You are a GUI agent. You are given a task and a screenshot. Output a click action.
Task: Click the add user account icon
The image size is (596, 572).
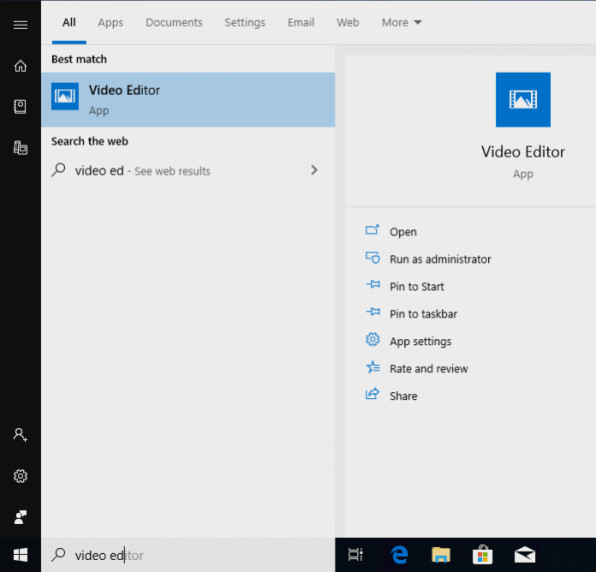[x=21, y=435]
